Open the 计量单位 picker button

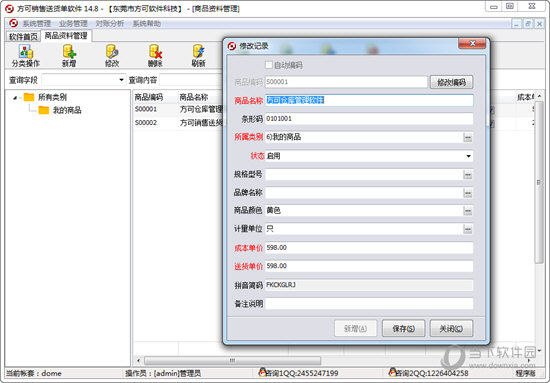pos(468,229)
